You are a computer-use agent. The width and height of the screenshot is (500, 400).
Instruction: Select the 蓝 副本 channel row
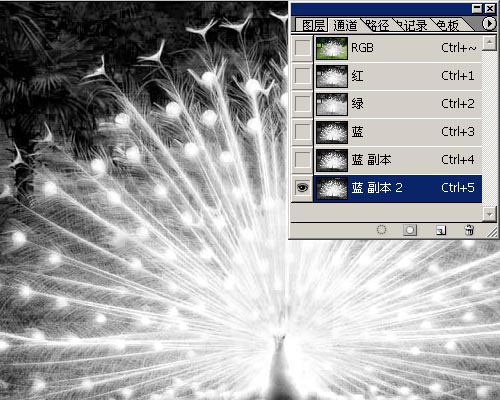coord(398,160)
